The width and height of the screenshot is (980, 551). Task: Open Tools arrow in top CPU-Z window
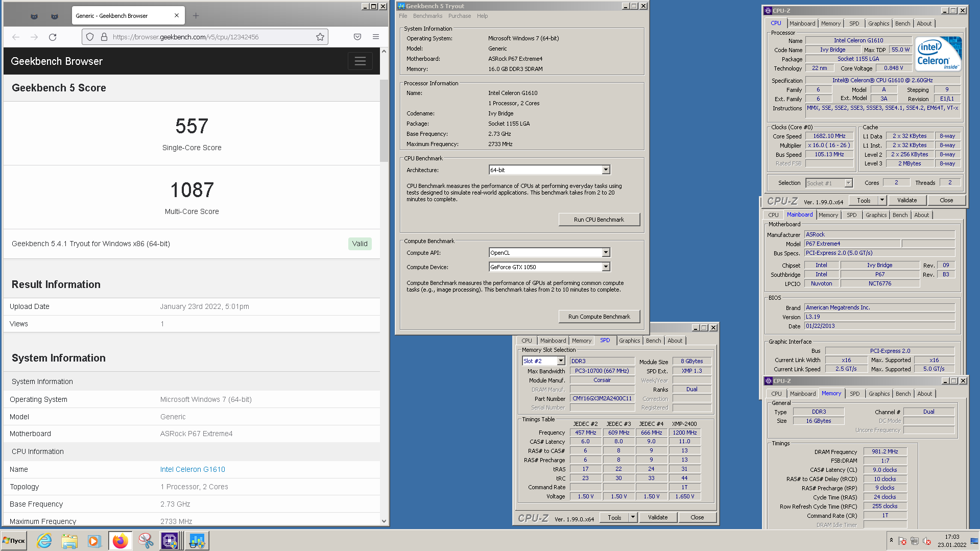point(882,200)
